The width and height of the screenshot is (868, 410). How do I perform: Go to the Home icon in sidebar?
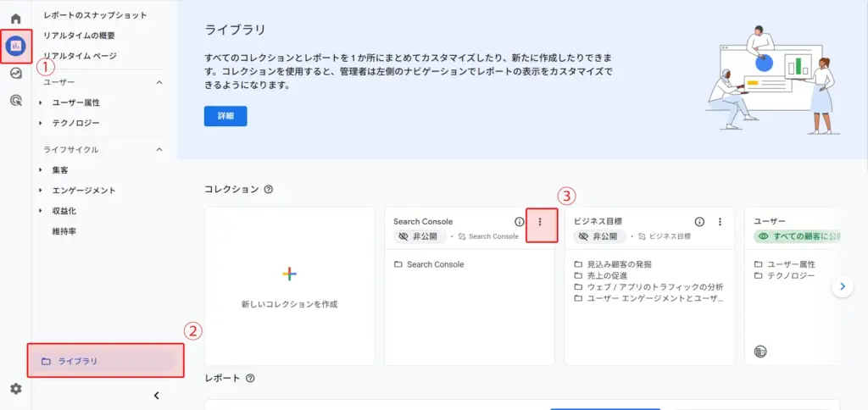tap(15, 19)
